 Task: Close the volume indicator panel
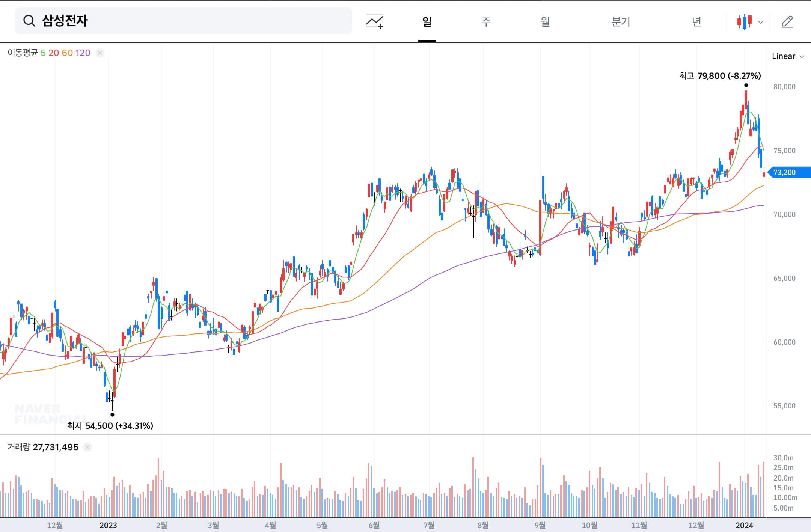(x=87, y=447)
